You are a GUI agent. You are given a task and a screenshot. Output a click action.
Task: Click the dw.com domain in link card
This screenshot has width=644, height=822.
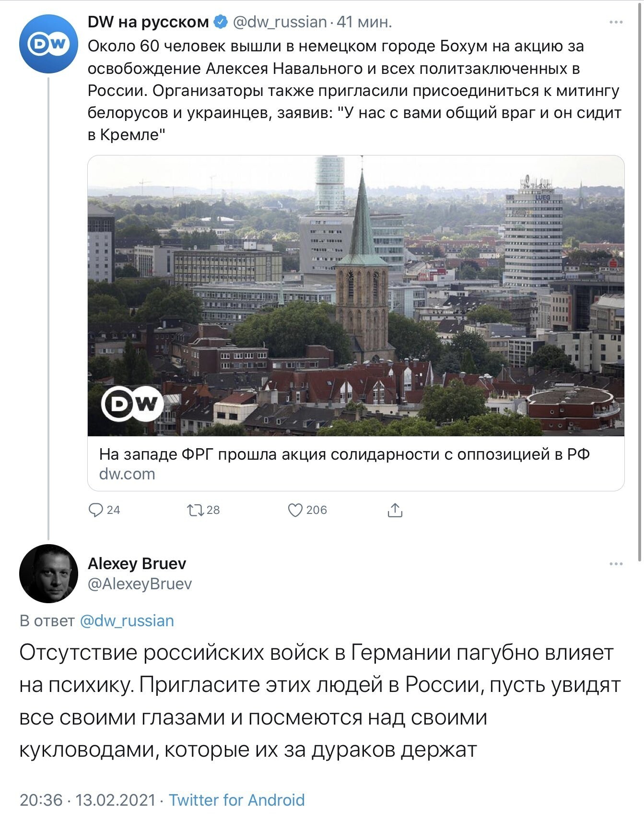[127, 474]
